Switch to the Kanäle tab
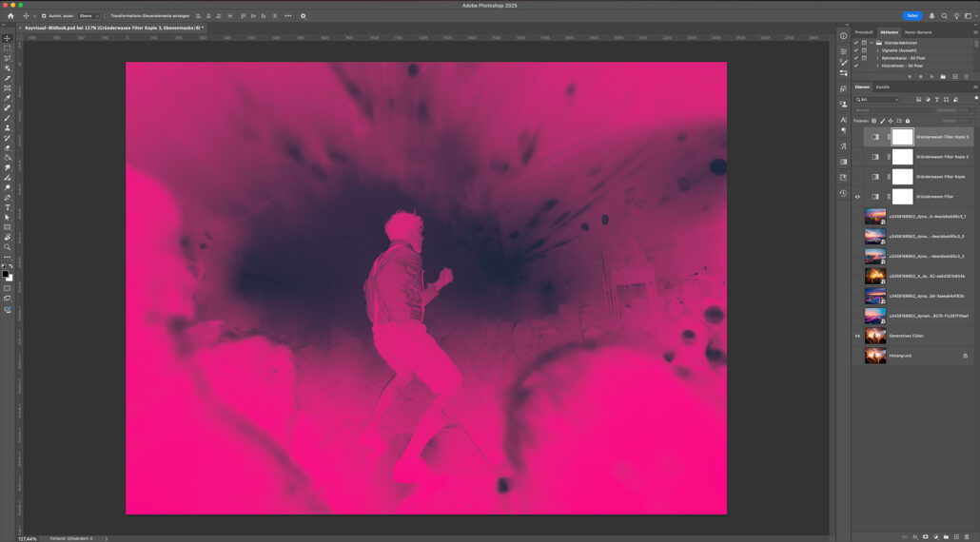This screenshot has width=980, height=542. click(883, 87)
